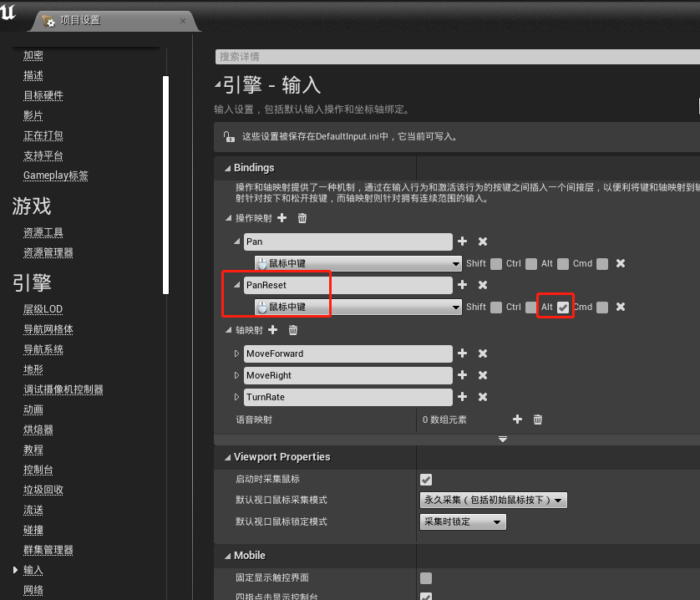700x600 pixels.
Task: Open 默认视口鼠标锁定模式 dropdown
Action: point(463,521)
